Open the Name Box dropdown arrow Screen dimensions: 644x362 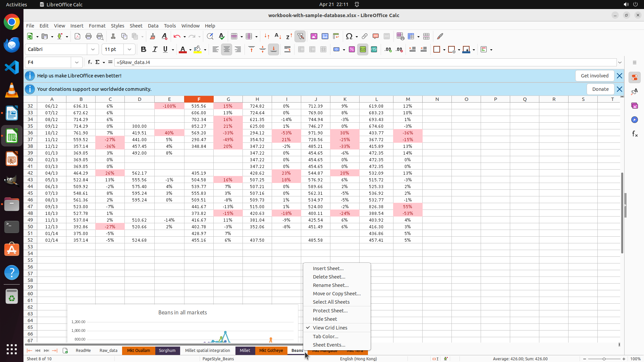click(x=77, y=62)
